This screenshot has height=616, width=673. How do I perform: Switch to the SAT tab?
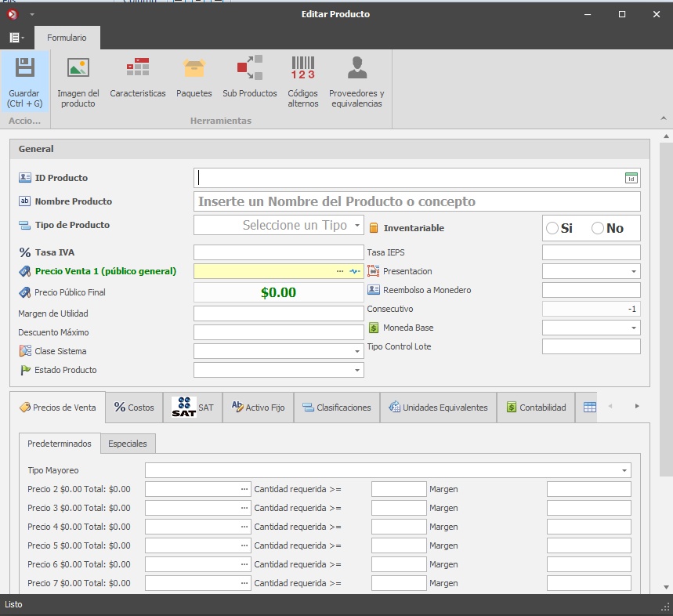point(193,408)
